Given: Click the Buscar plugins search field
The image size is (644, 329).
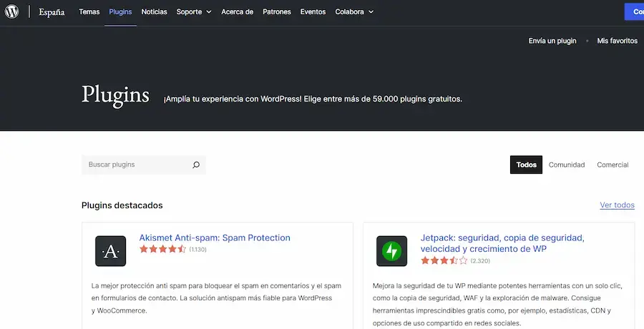Looking at the screenshot, I should click(136, 165).
